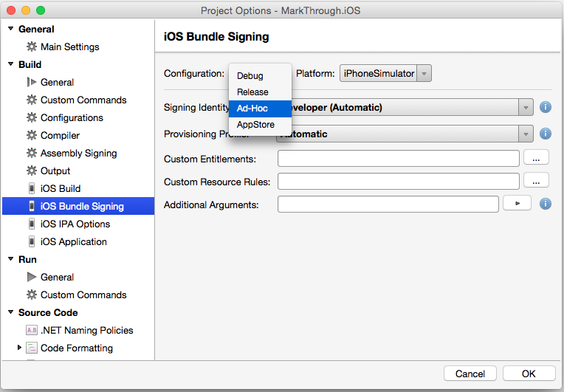Viewport: 564px width, 392px height.
Task: Click the Custom Resource Rules text field
Action: (399, 181)
